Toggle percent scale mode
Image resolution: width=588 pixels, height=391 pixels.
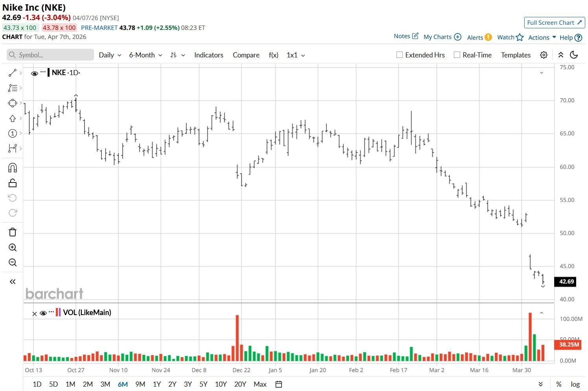point(559,384)
